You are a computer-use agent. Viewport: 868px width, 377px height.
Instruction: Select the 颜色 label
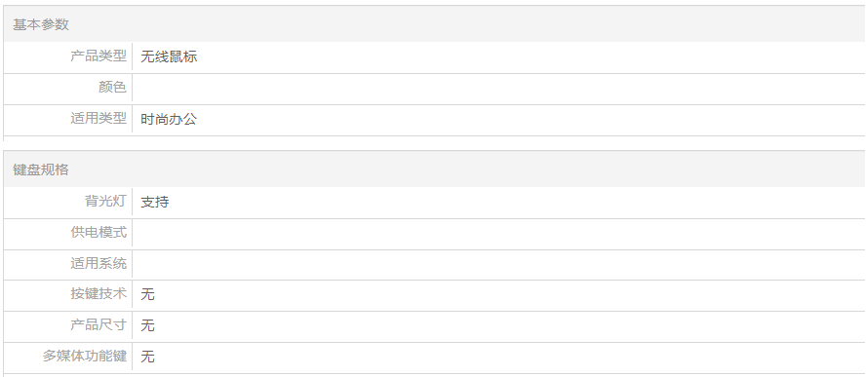(112, 88)
